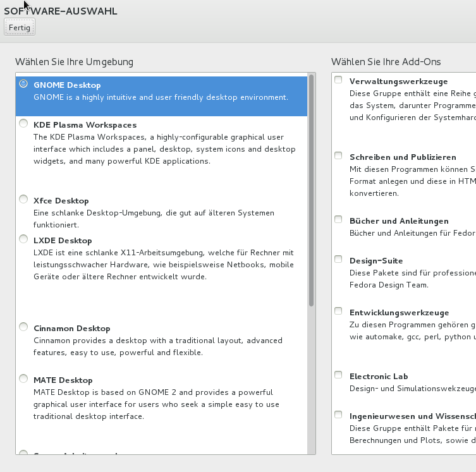The image size is (476, 472).
Task: Click the Ingenieurwesen und Wissenschaft label
Action: pos(413,416)
